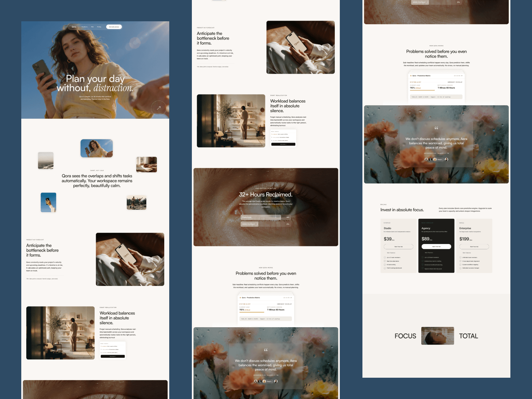Viewport: 532px width, 399px height.
Task: Click the '$89' price on the Agency card
Action: tap(426, 239)
